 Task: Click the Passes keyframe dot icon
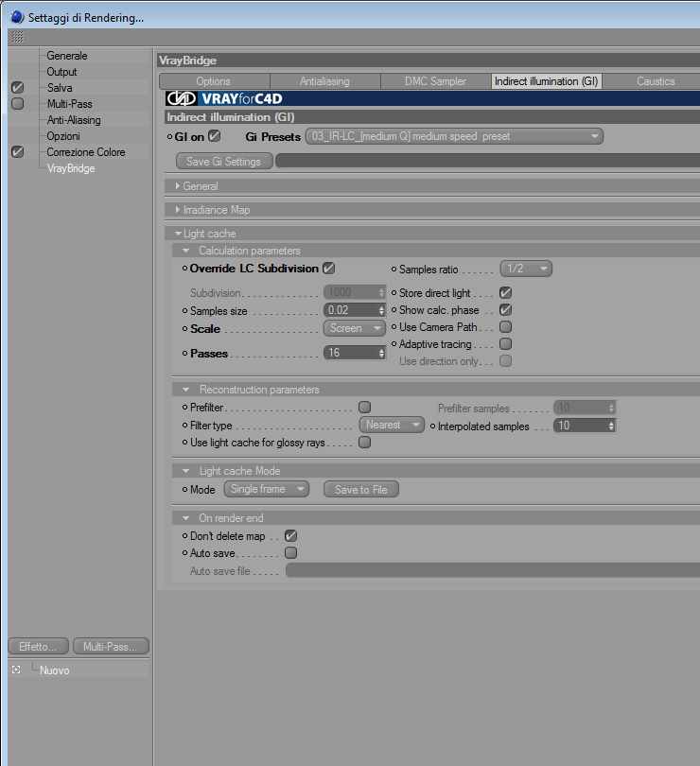pos(184,353)
